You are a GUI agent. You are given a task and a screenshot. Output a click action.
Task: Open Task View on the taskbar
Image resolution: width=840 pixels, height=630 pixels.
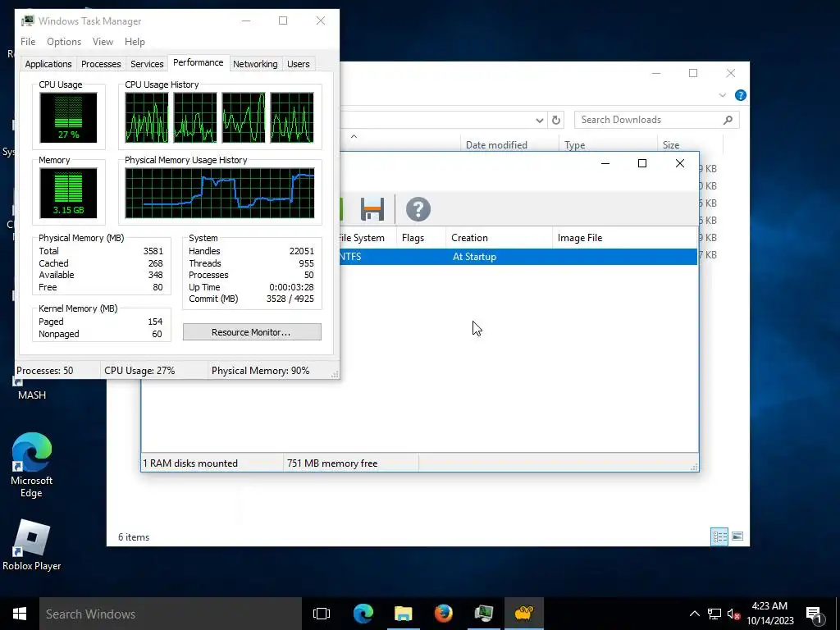(322, 614)
